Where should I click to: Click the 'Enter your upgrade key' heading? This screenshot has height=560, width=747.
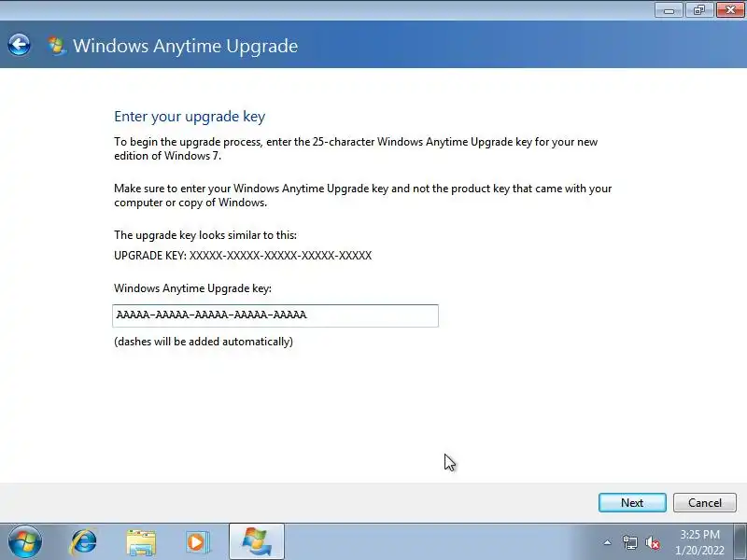(x=190, y=117)
